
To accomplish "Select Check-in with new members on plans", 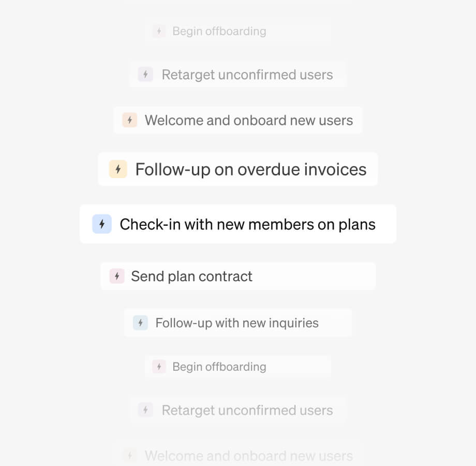I will coord(247,224).
